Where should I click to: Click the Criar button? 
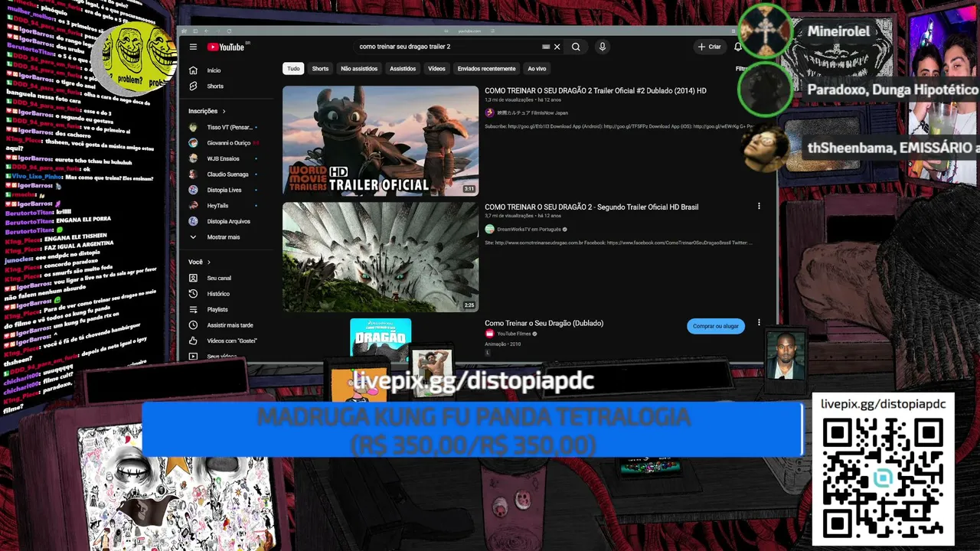pyautogui.click(x=709, y=47)
